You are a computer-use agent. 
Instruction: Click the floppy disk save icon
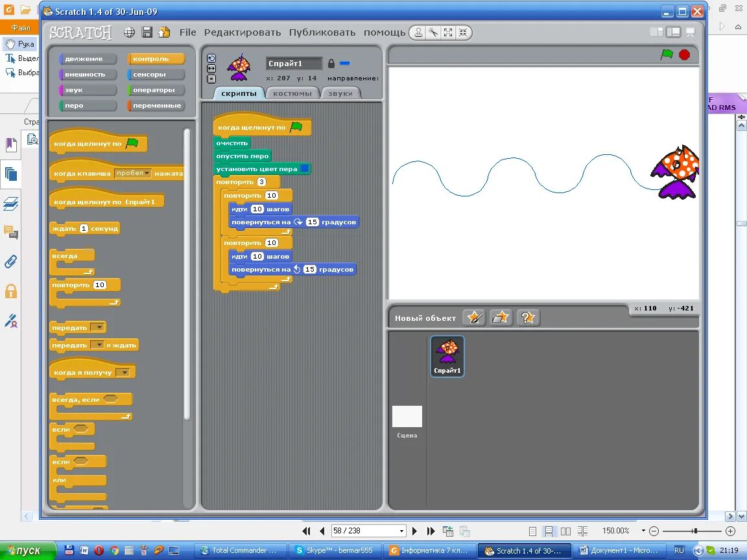[x=147, y=32]
